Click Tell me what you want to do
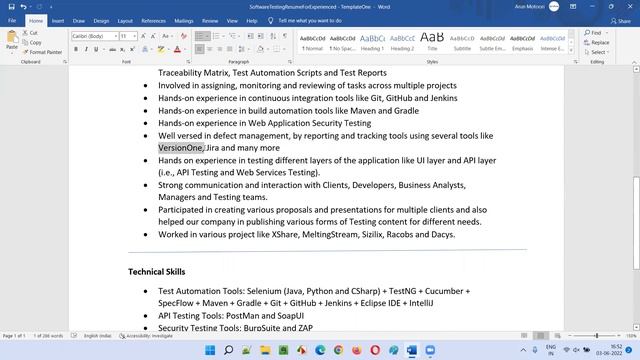 point(305,21)
